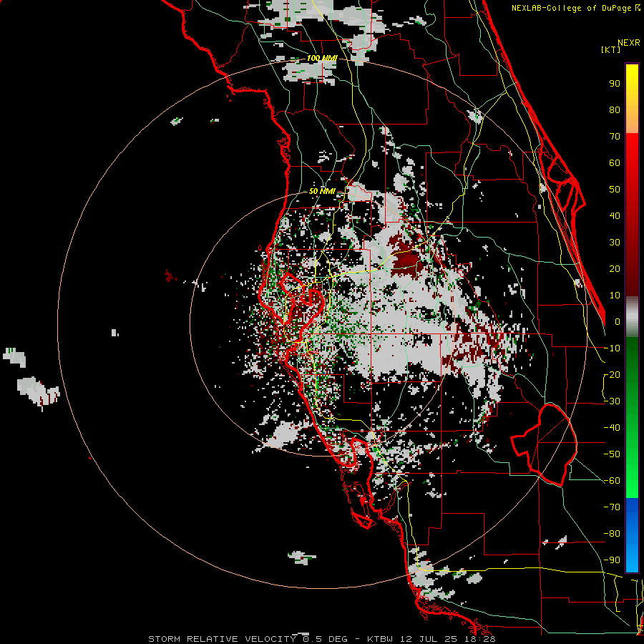Click the -10 value on velocity scale
This screenshot has width=644, height=644.
(612, 348)
